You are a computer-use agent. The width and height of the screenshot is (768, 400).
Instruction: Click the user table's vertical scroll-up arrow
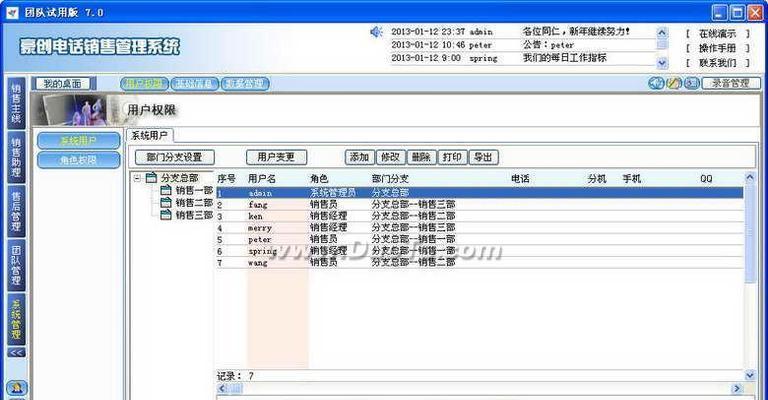click(x=749, y=177)
